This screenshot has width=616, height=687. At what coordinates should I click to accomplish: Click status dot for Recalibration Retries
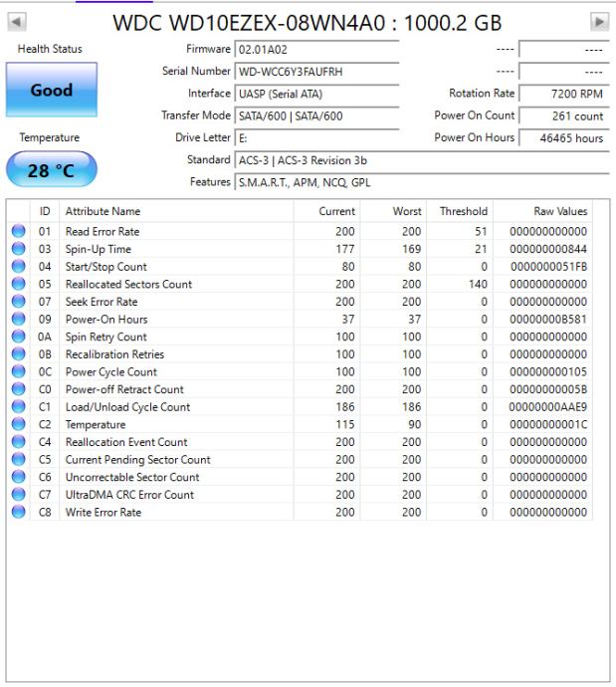point(18,353)
